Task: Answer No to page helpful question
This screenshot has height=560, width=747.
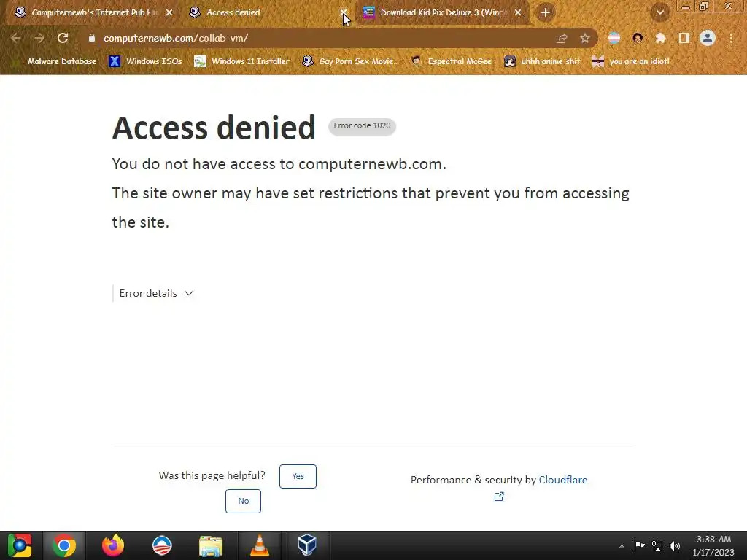Action: pos(243,501)
